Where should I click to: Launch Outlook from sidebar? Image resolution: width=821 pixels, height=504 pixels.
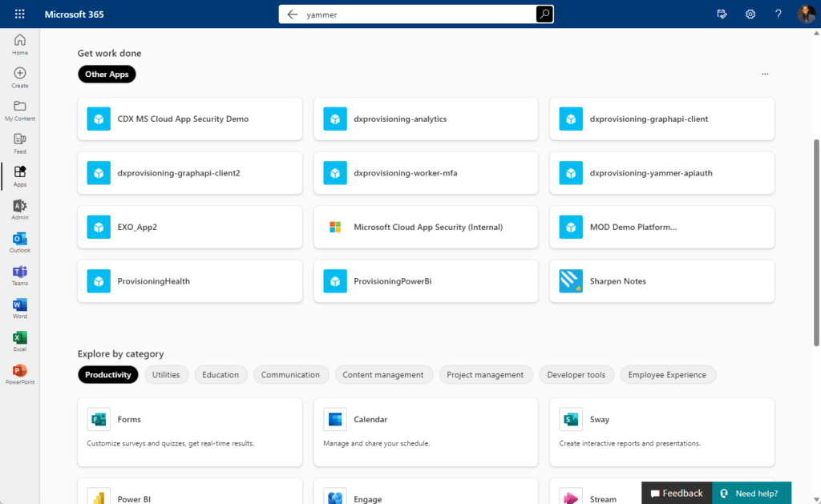(x=20, y=242)
